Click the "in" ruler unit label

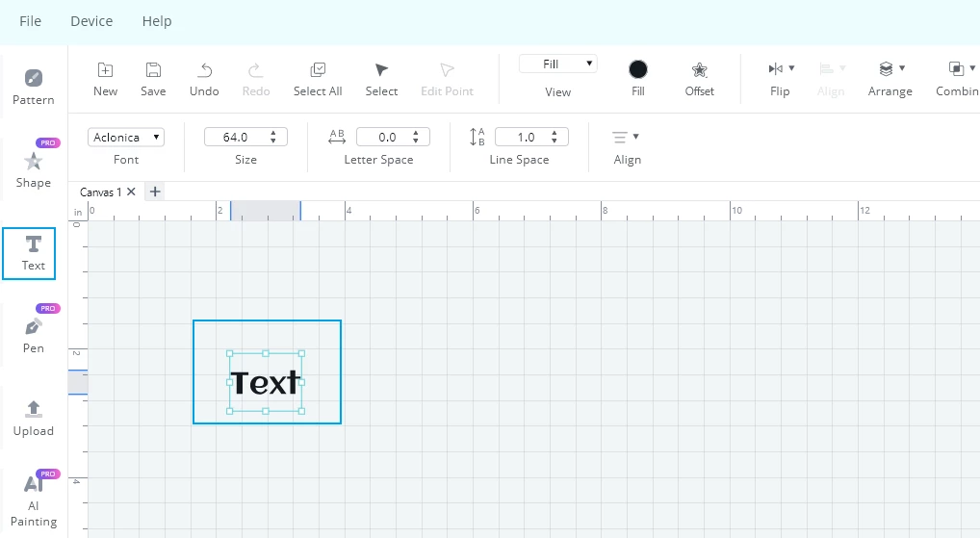coord(78,213)
